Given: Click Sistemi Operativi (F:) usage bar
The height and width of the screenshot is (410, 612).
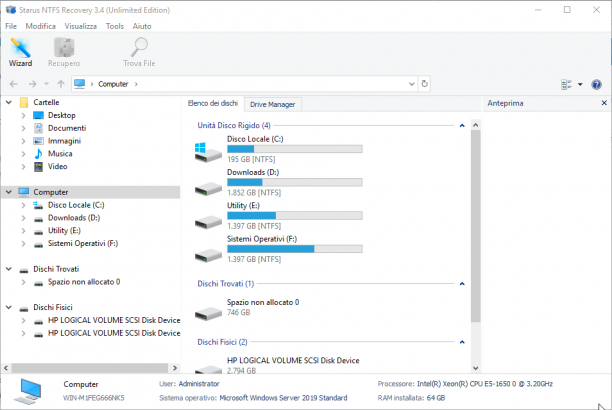Looking at the screenshot, I should coord(295,249).
